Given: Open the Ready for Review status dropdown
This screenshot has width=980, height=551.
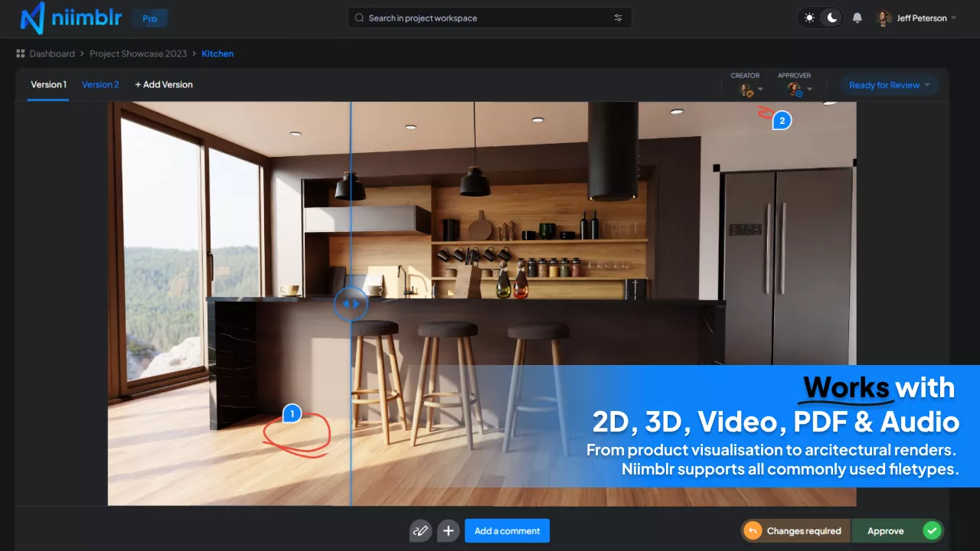Looking at the screenshot, I should pos(889,85).
